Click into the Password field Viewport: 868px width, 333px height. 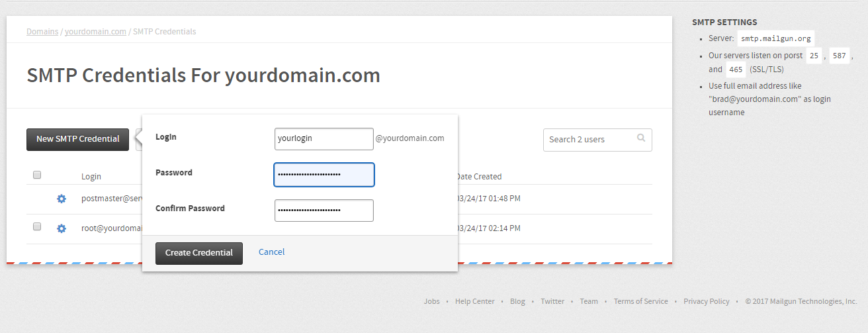tap(324, 175)
